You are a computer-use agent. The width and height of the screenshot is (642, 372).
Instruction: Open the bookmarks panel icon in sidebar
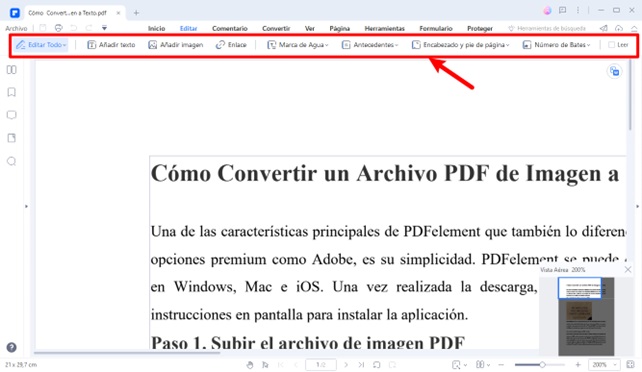coord(11,92)
